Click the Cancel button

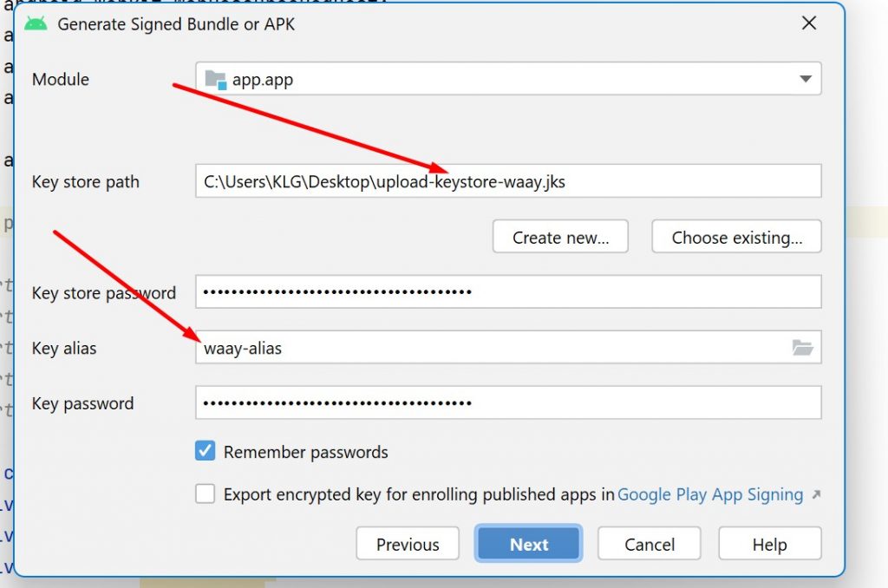[650, 545]
